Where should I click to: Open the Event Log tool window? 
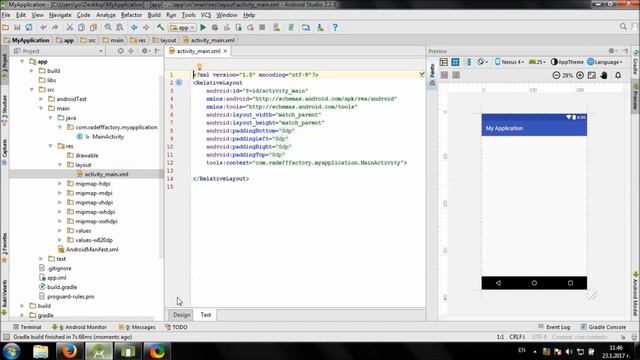coord(554,327)
